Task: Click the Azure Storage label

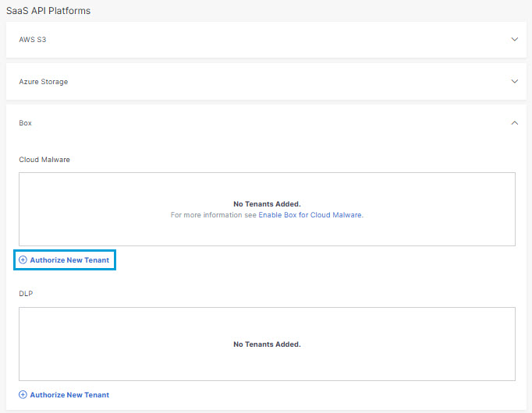Action: pyautogui.click(x=44, y=82)
